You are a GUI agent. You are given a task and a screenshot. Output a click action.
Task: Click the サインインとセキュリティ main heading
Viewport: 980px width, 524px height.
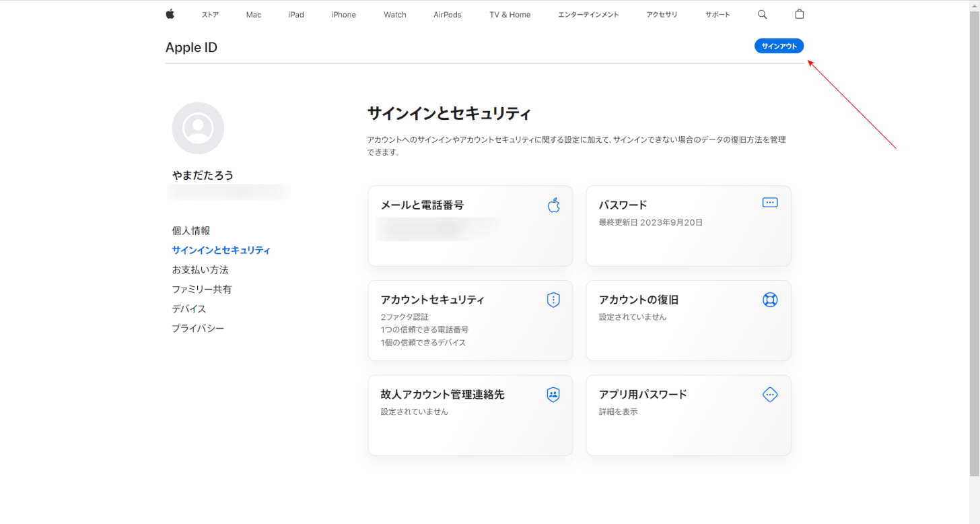pyautogui.click(x=449, y=113)
